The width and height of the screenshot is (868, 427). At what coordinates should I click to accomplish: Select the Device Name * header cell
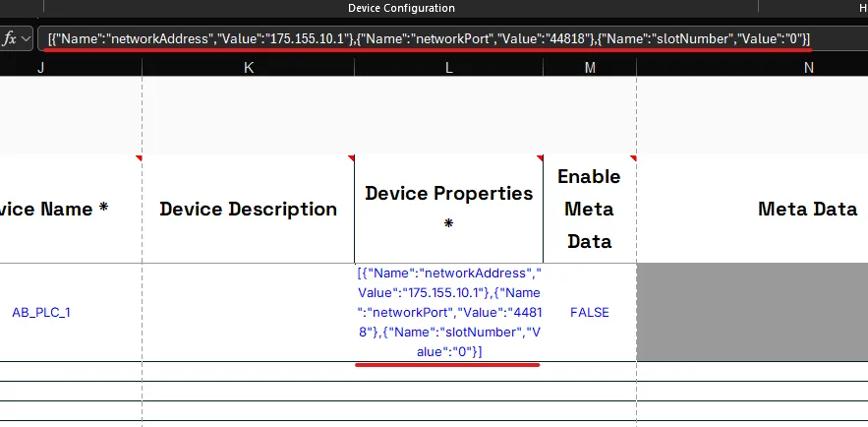[71, 209]
